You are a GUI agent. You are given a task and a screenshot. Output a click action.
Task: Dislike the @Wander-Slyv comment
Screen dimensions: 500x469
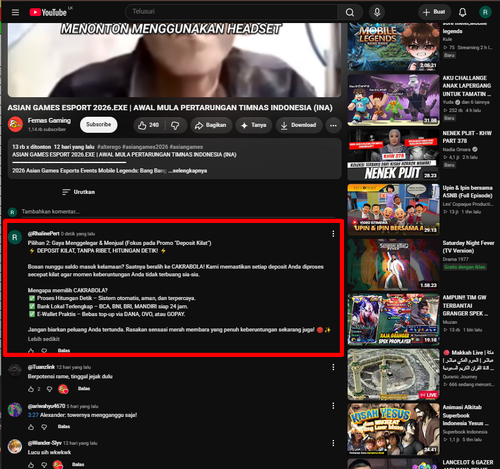pyautogui.click(x=44, y=465)
